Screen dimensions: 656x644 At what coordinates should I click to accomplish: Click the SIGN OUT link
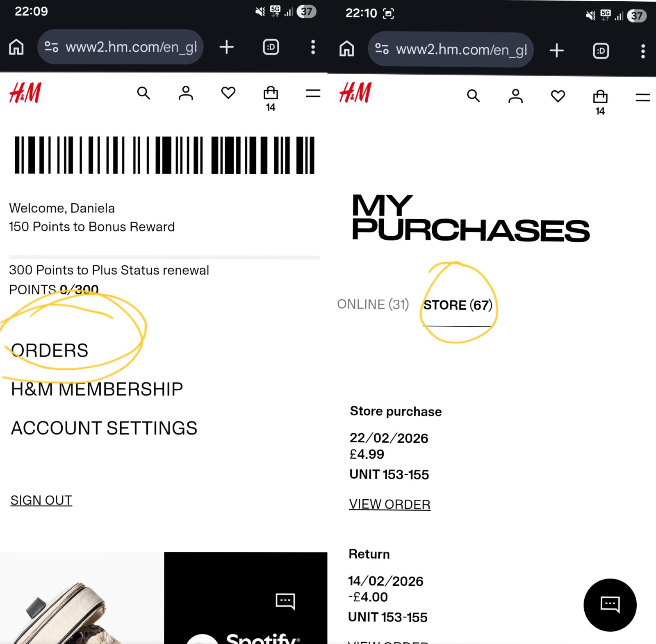click(x=41, y=500)
